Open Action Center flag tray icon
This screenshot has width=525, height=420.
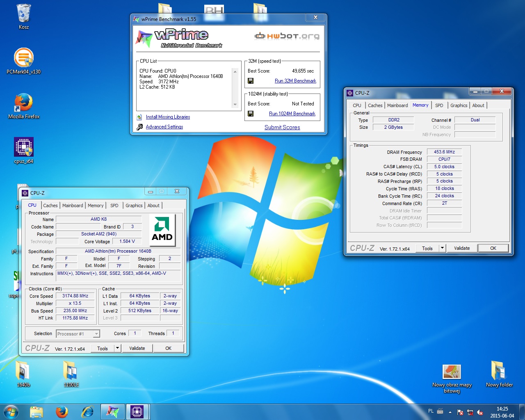pyautogui.click(x=460, y=412)
